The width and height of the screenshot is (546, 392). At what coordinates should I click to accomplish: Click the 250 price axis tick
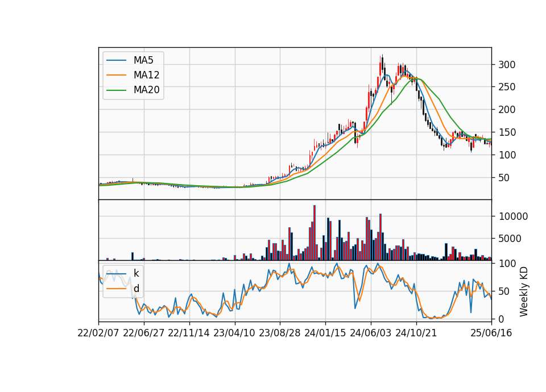[x=507, y=87]
